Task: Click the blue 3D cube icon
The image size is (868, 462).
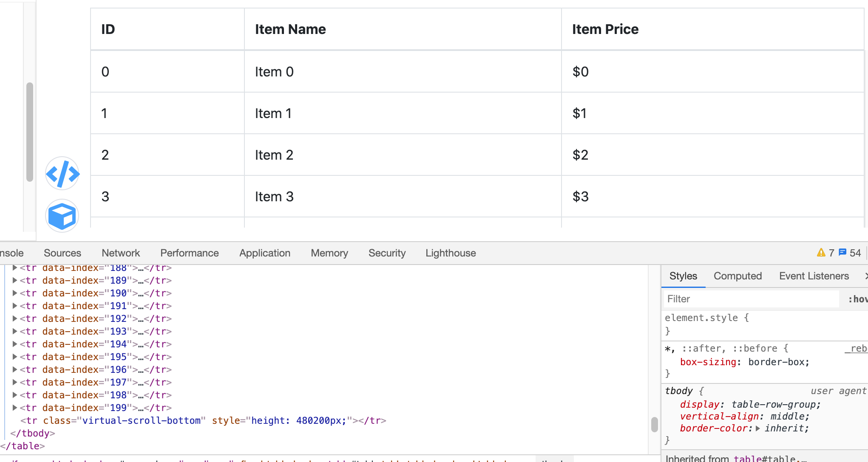Action: click(62, 216)
